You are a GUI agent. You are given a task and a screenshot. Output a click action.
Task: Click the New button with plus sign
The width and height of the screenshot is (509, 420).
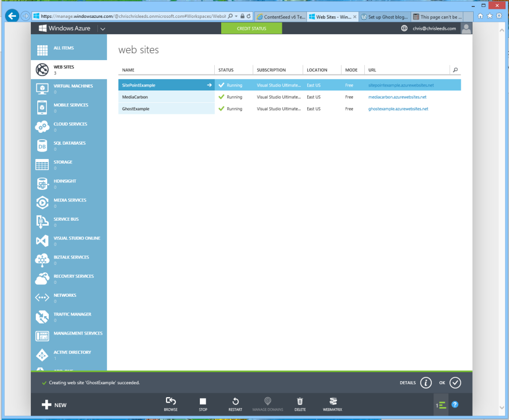click(x=54, y=405)
